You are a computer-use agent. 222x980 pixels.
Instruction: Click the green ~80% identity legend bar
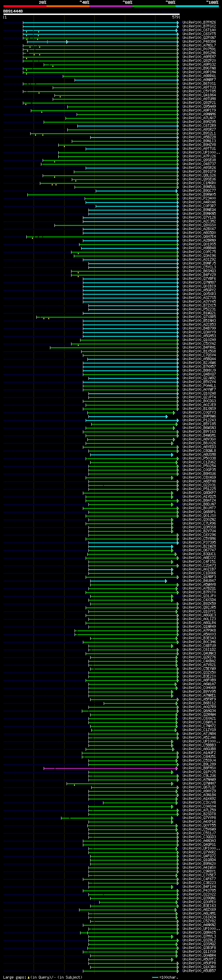click(x=154, y=6)
